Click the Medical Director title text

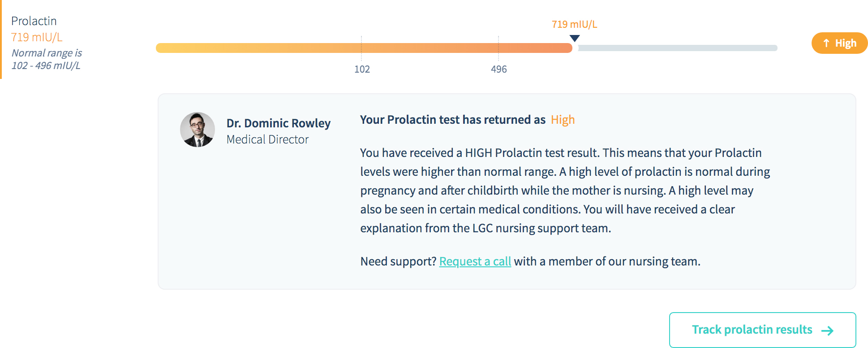[267, 139]
